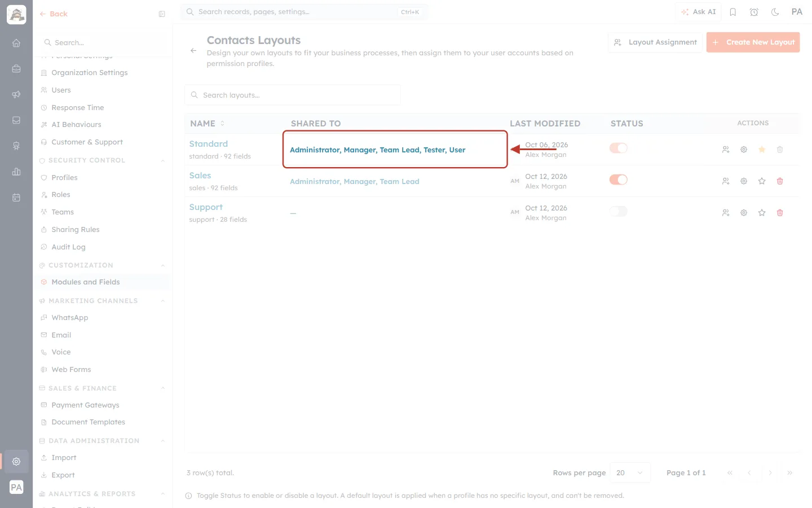Viewport: 812px width, 508px height.
Task: Open reminders clock icon in top bar
Action: point(754,12)
